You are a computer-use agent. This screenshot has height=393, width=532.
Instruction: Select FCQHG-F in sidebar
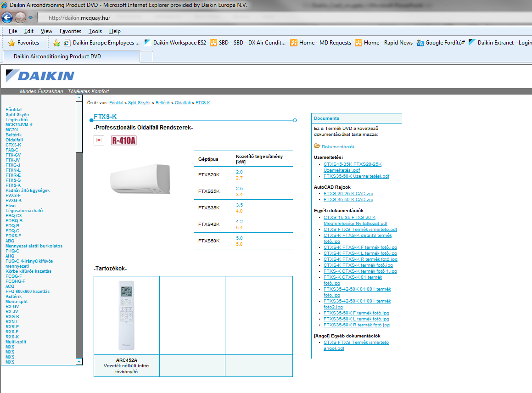click(15, 281)
